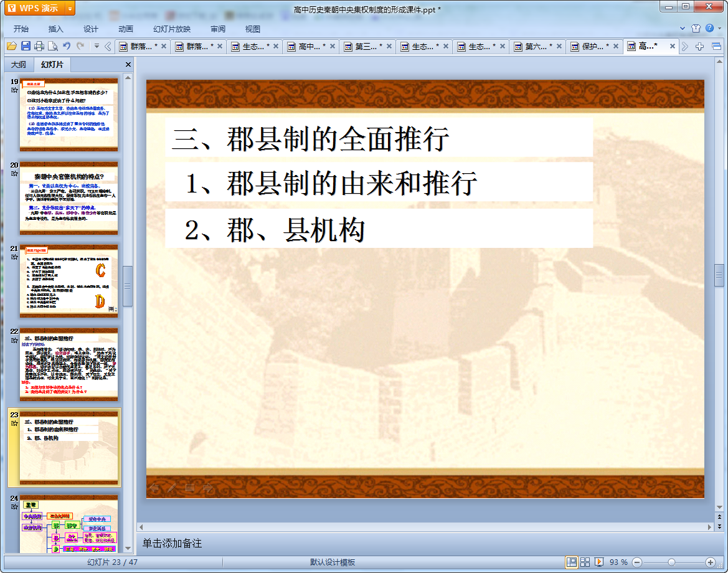The height and width of the screenshot is (573, 728).
Task: Expand the WPS 演示 menu dropdown arrow
Action: click(x=70, y=8)
